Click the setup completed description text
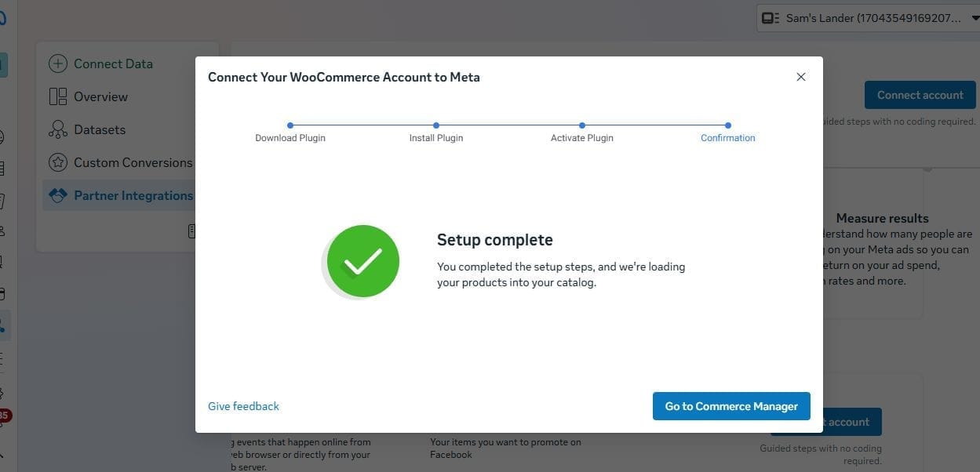Screen dimensions: 980x472 coord(561,274)
